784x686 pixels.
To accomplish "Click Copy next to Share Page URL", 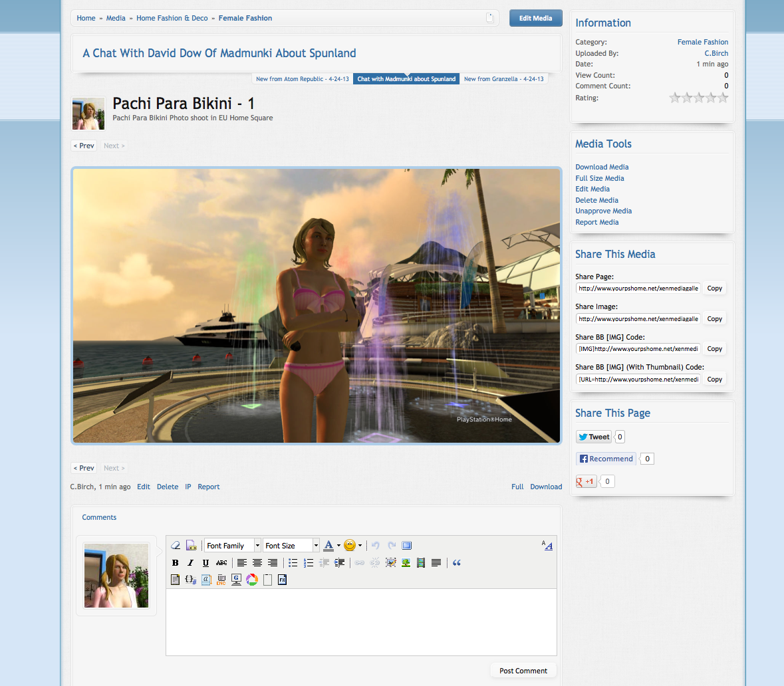I will click(714, 288).
